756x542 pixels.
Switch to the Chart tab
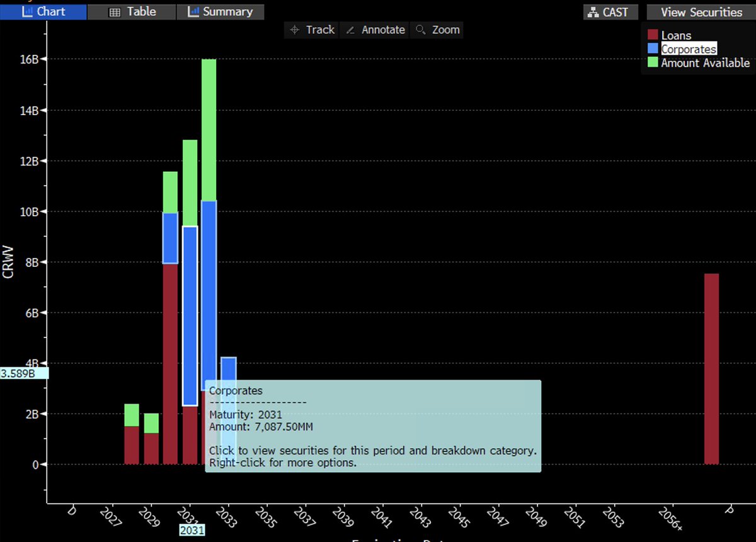(43, 11)
